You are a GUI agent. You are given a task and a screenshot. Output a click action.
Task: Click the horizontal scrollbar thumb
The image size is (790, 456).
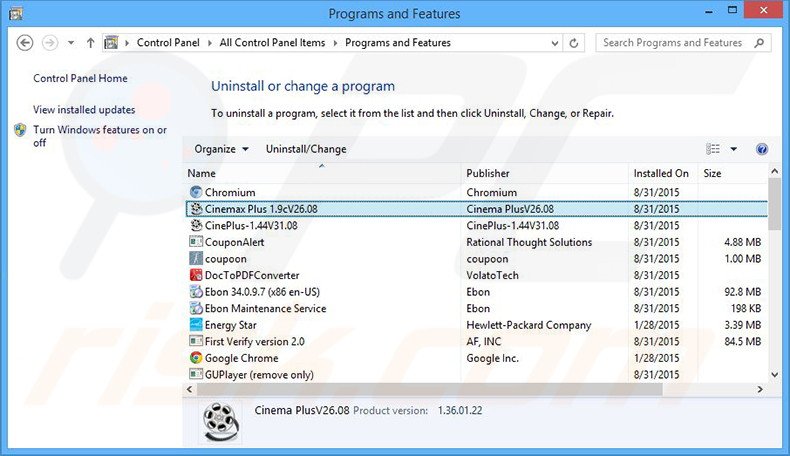click(x=429, y=389)
